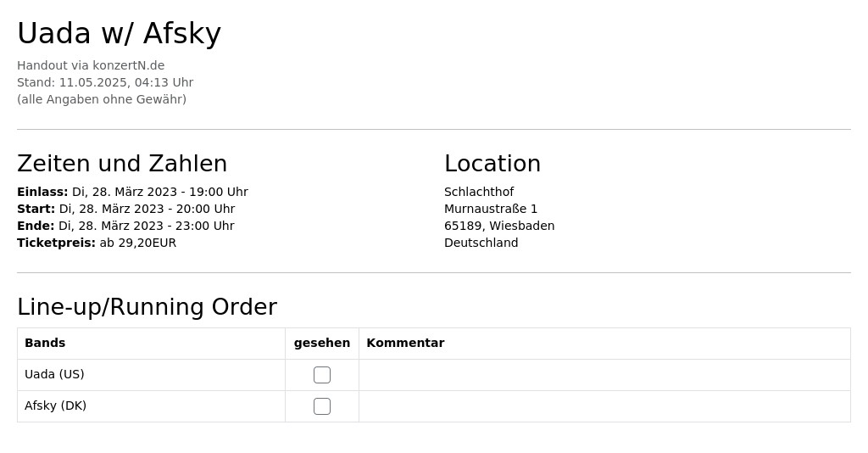868x453 pixels.
Task: Click the gesehen column header
Action: (321, 343)
